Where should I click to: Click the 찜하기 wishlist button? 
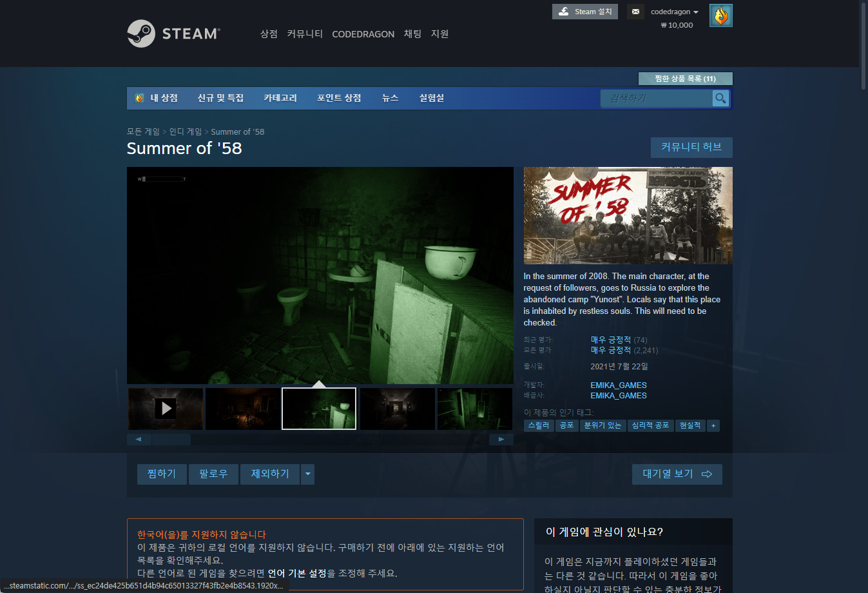[x=162, y=474]
